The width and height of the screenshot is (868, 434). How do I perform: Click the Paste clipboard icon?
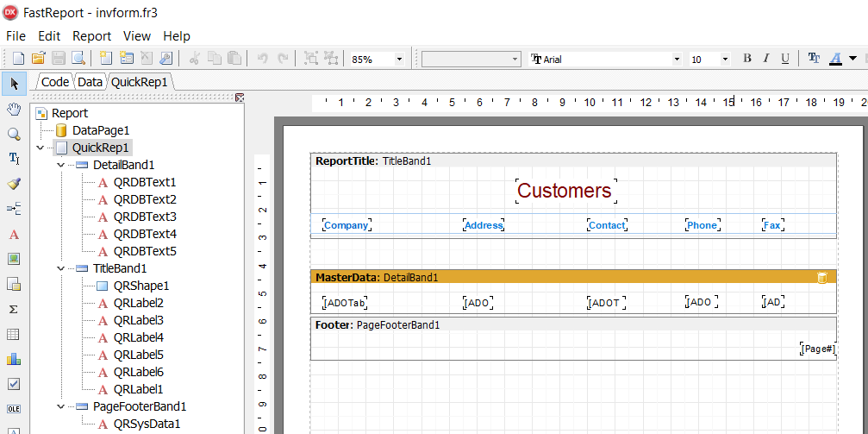(x=234, y=59)
